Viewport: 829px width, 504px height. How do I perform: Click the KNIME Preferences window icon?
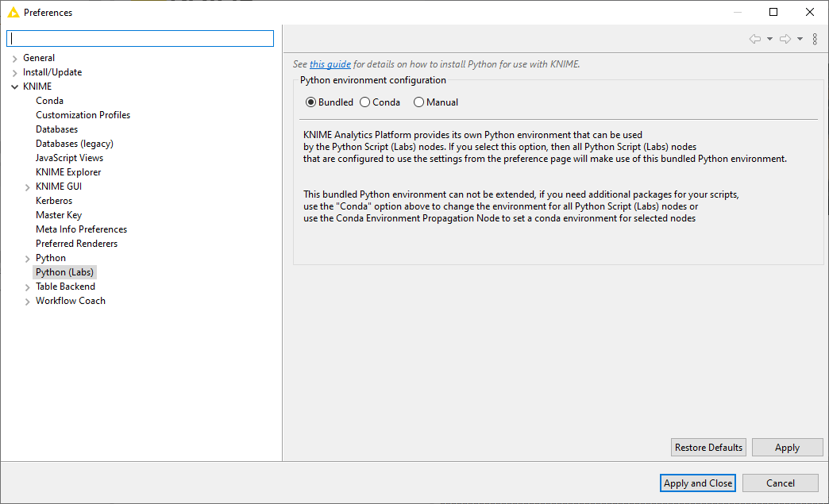click(13, 12)
